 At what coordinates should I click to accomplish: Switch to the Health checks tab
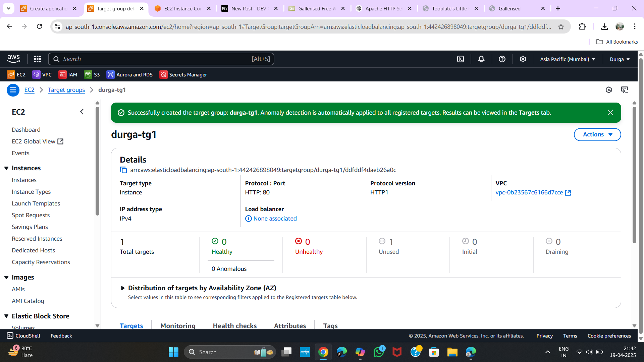[235, 325]
